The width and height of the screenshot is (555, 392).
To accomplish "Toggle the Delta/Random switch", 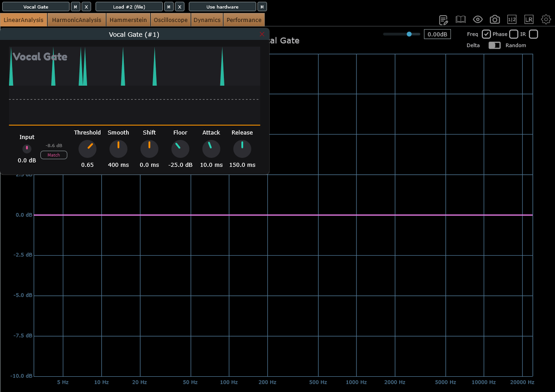I will 495,45.
